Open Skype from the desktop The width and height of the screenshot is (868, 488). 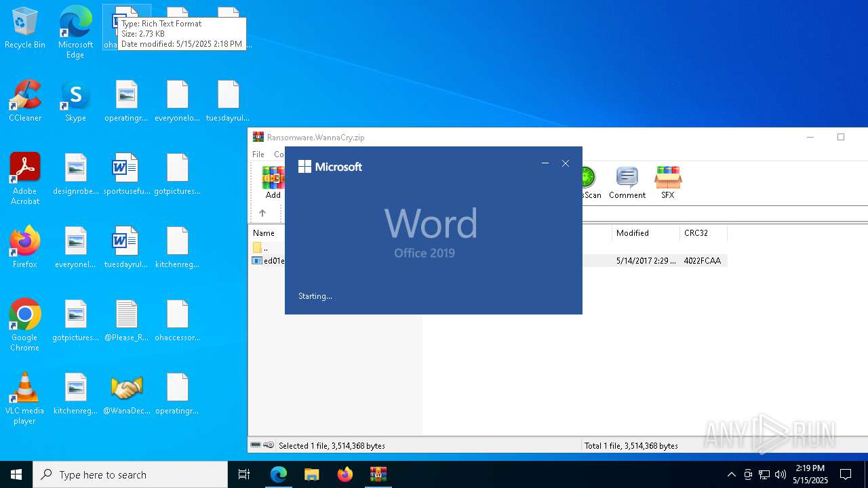click(x=75, y=102)
